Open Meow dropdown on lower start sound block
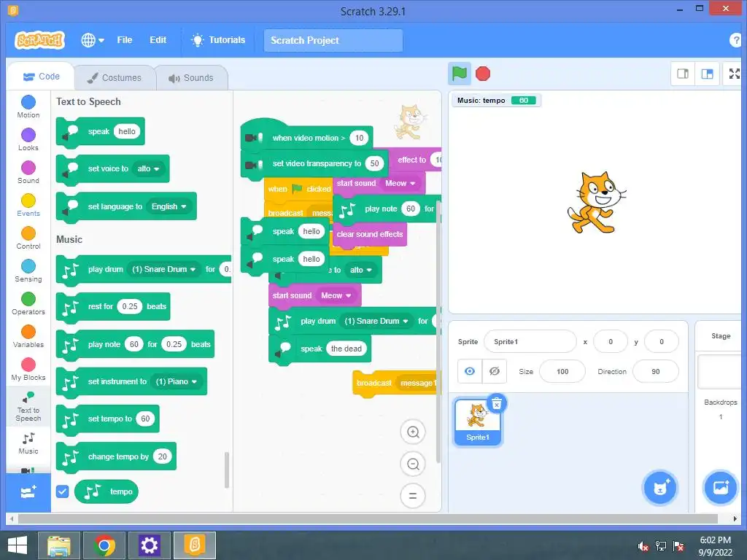The height and width of the screenshot is (560, 747). [336, 295]
